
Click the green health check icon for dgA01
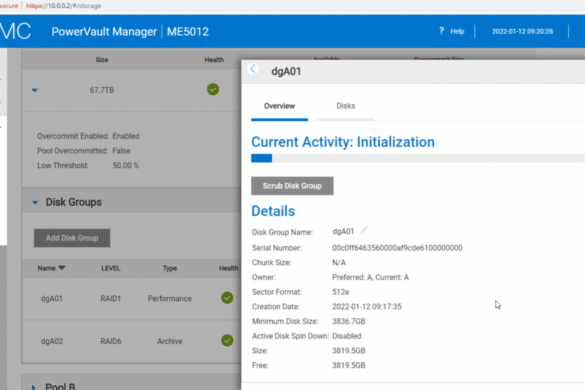pyautogui.click(x=227, y=298)
